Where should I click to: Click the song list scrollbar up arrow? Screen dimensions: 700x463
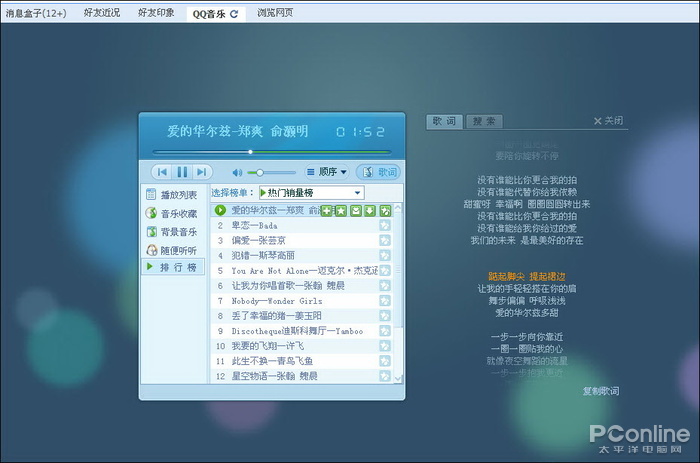pyautogui.click(x=398, y=208)
